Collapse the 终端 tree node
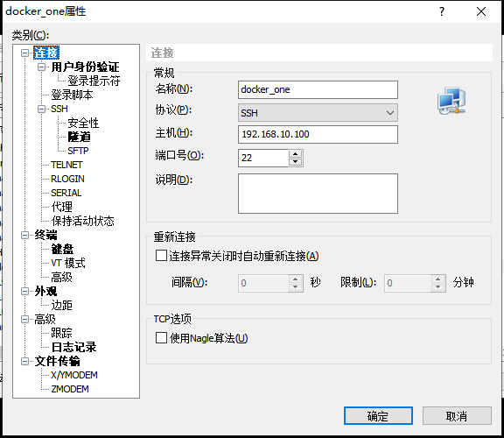The height and width of the screenshot is (438, 504). [x=24, y=236]
